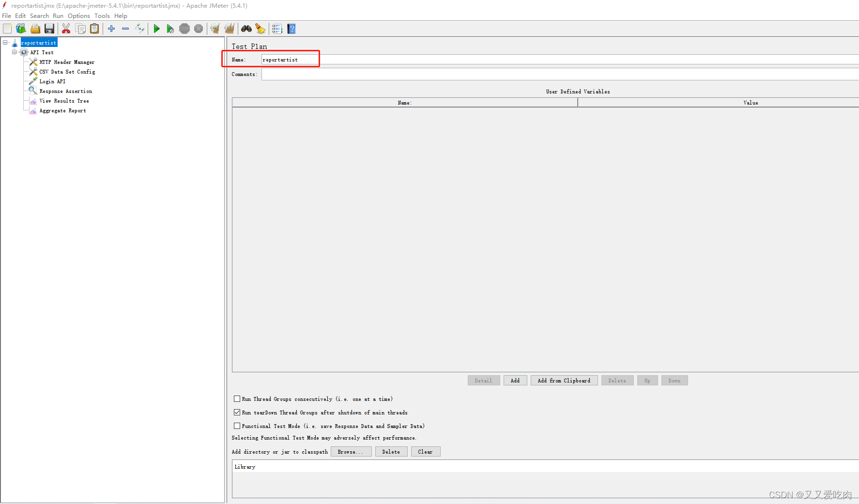Start the test with green play icon
The width and height of the screenshot is (859, 504).
coord(156,29)
